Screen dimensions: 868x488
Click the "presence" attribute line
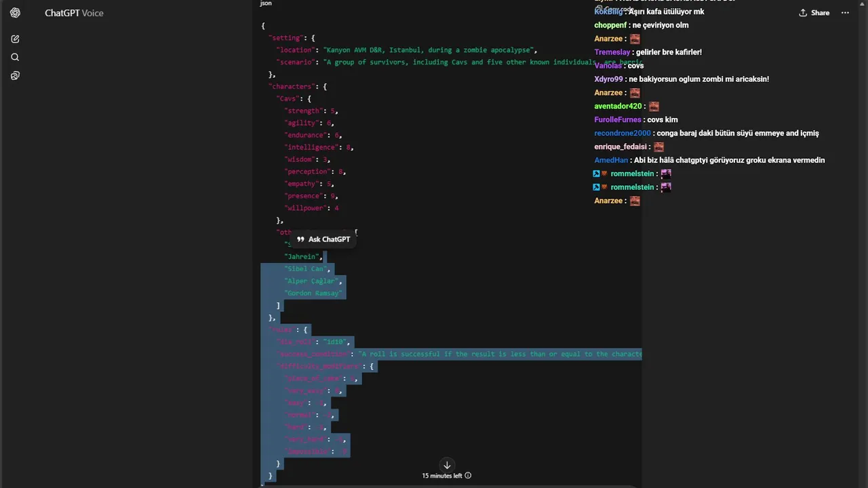(311, 197)
